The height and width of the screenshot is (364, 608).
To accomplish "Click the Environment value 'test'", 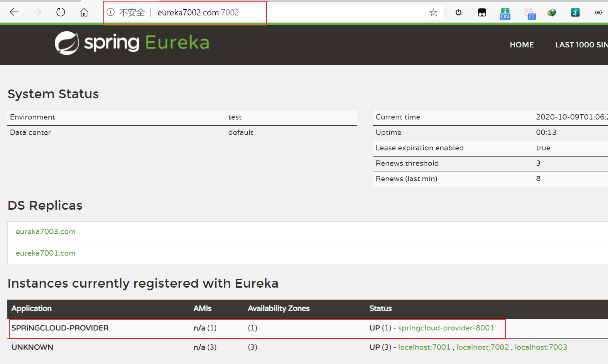I will pos(235,117).
